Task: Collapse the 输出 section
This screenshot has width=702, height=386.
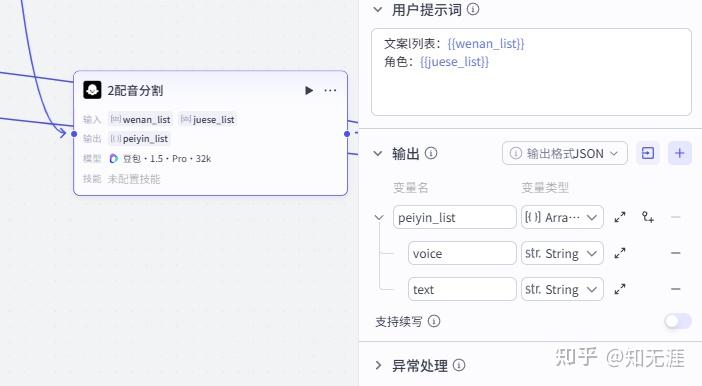Action: tap(378, 154)
